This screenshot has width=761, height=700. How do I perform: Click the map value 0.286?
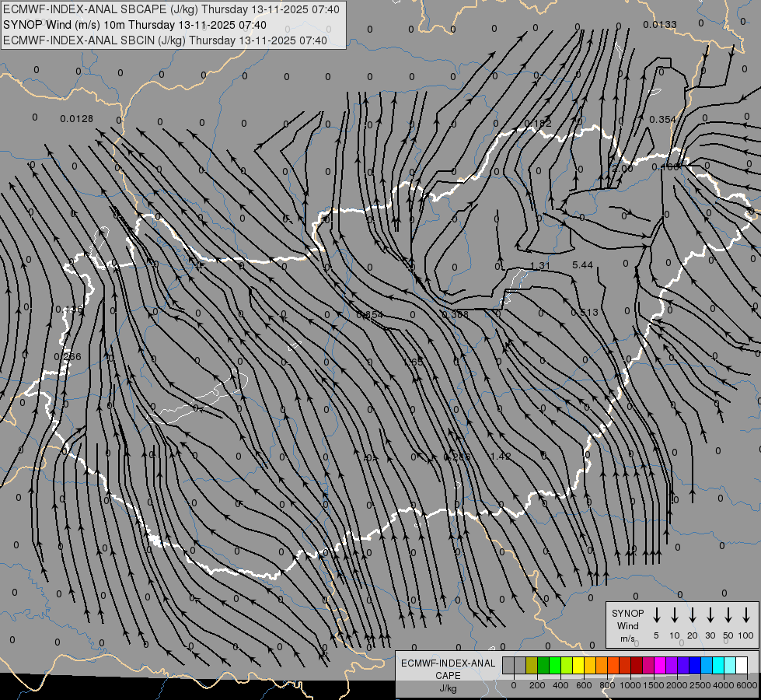point(457,457)
